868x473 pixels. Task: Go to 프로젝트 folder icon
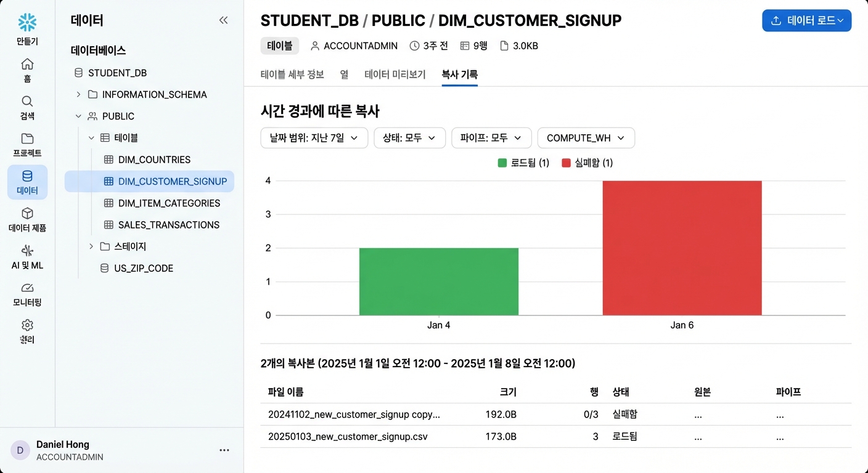pos(27,139)
